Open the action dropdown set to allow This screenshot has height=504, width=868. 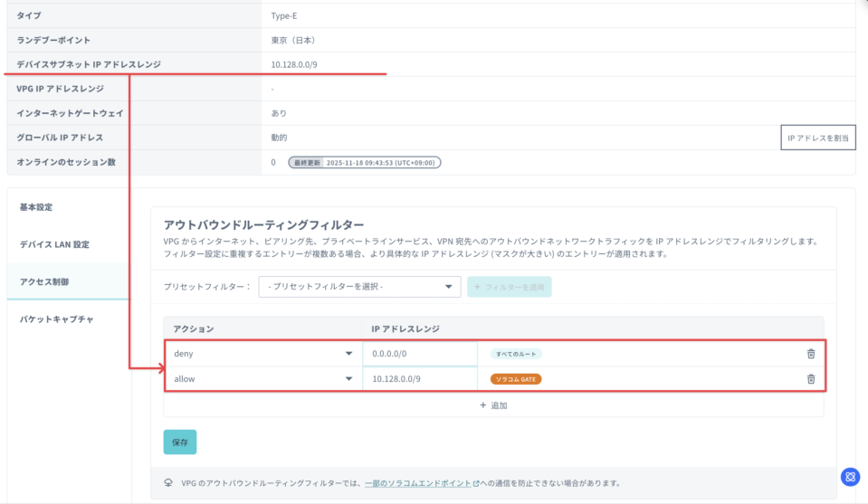[262, 379]
